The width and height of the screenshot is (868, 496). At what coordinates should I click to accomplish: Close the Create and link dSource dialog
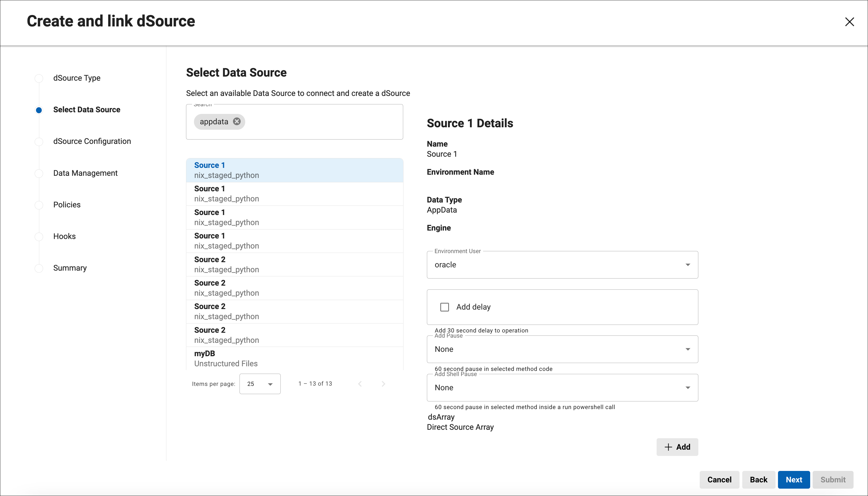850,22
